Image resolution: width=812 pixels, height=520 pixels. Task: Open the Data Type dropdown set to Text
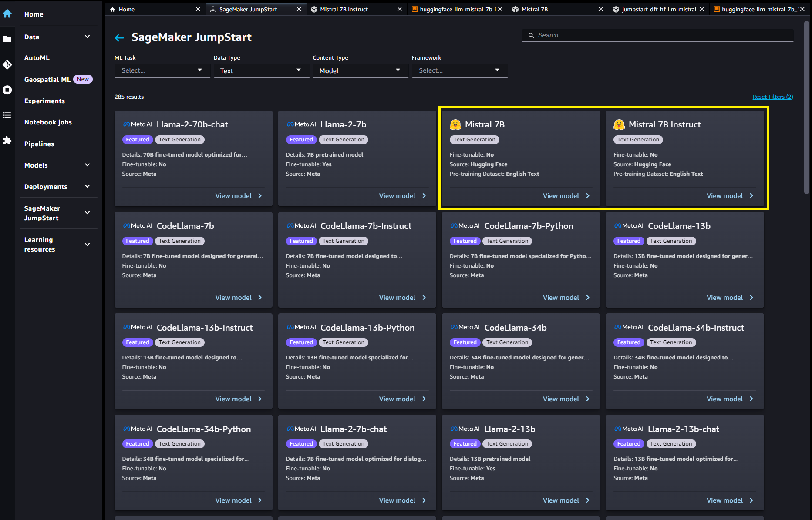pos(261,70)
